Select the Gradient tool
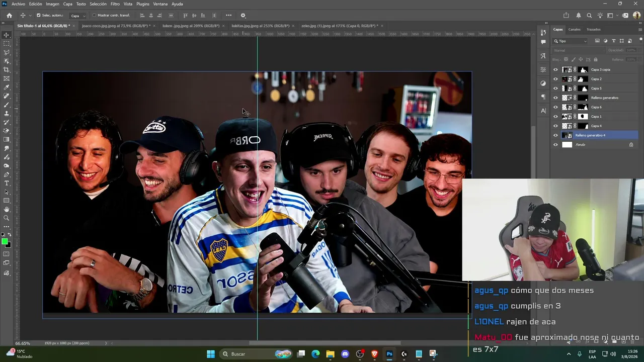Viewport: 644px width, 362px height. [7, 140]
